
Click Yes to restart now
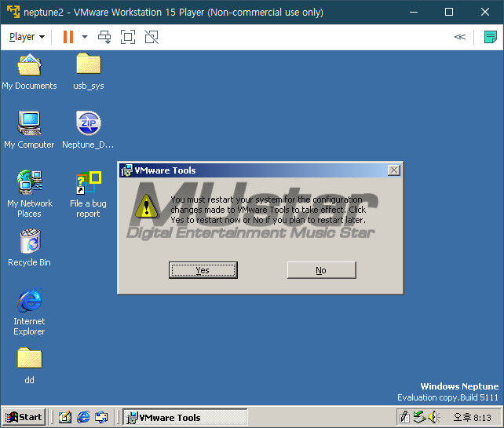coord(203,270)
